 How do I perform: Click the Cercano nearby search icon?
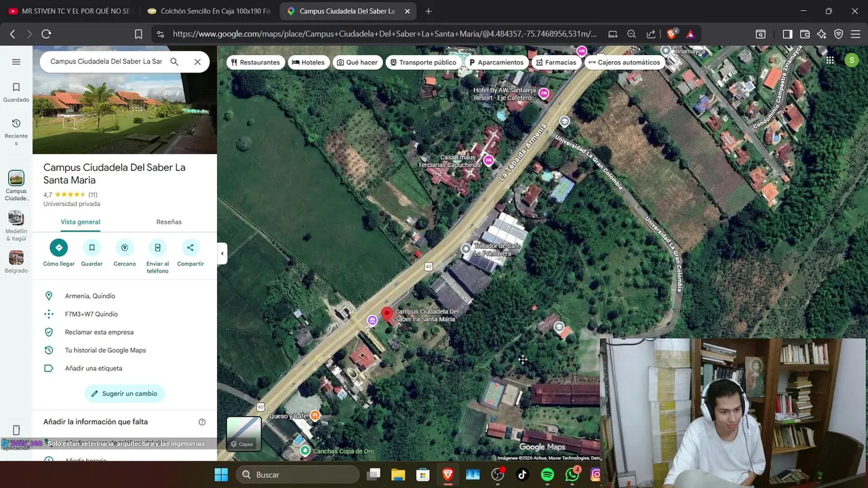pos(124,247)
